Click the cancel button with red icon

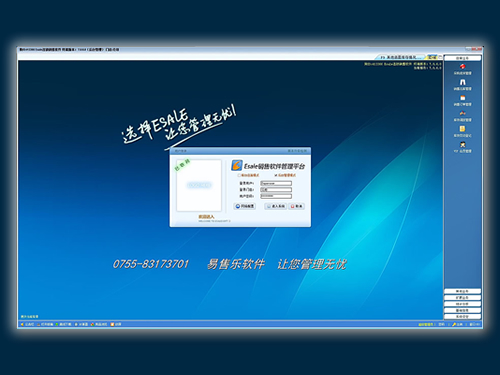tap(296, 206)
